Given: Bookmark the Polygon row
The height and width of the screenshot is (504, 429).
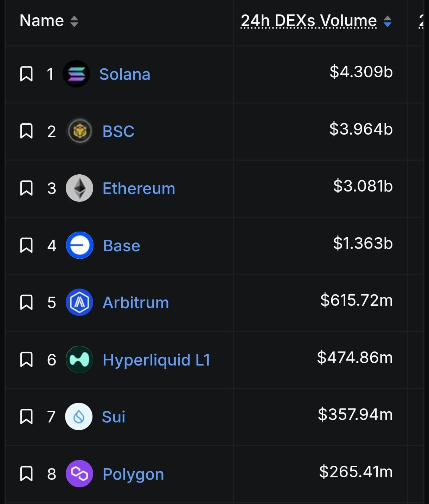Looking at the screenshot, I should click(26, 473).
